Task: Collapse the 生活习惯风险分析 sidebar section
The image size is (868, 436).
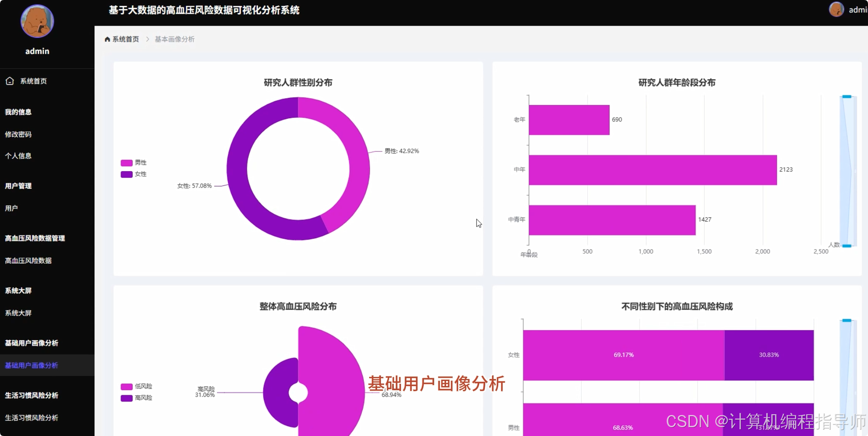Action: pyautogui.click(x=31, y=395)
